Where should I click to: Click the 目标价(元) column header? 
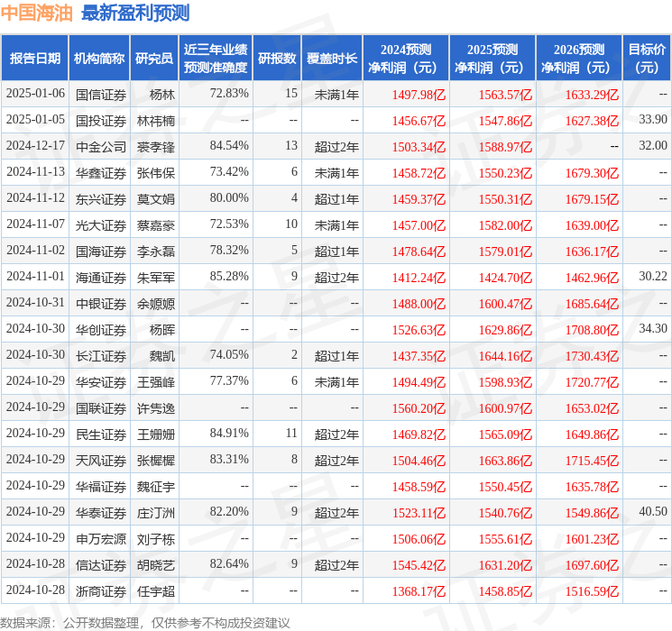tap(647, 59)
